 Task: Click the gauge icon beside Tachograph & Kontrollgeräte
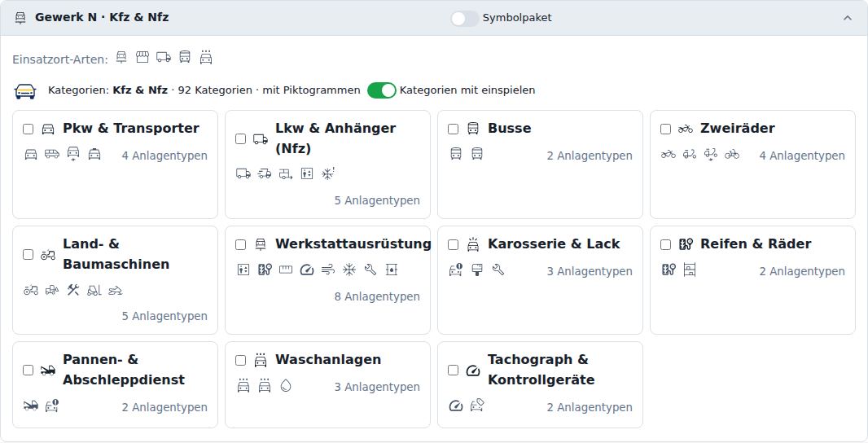click(x=473, y=371)
